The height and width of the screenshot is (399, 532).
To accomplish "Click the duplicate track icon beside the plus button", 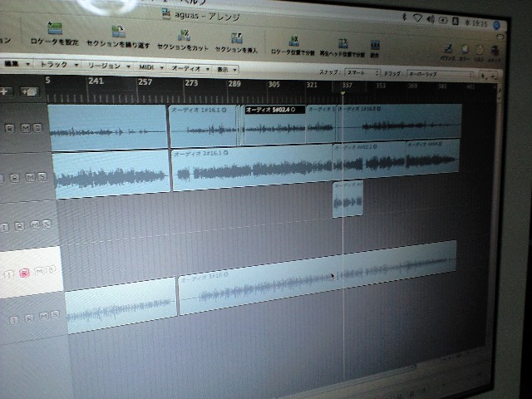I will pos(29,91).
